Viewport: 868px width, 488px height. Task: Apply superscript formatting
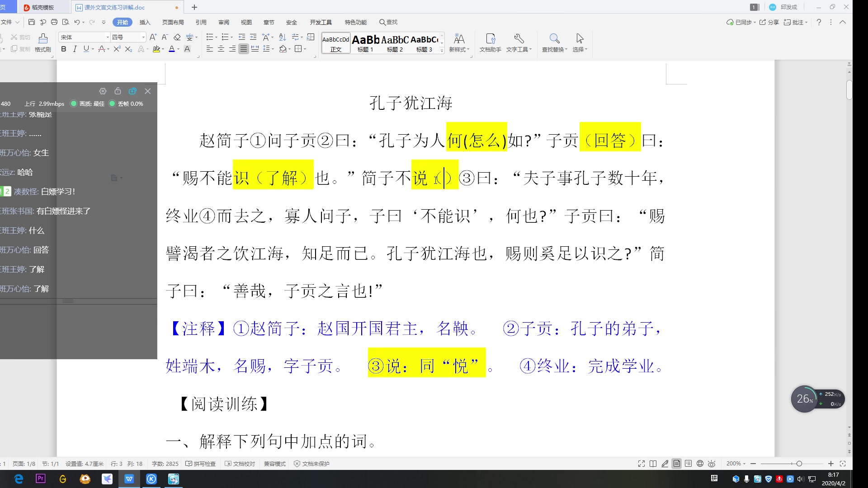[x=117, y=49]
